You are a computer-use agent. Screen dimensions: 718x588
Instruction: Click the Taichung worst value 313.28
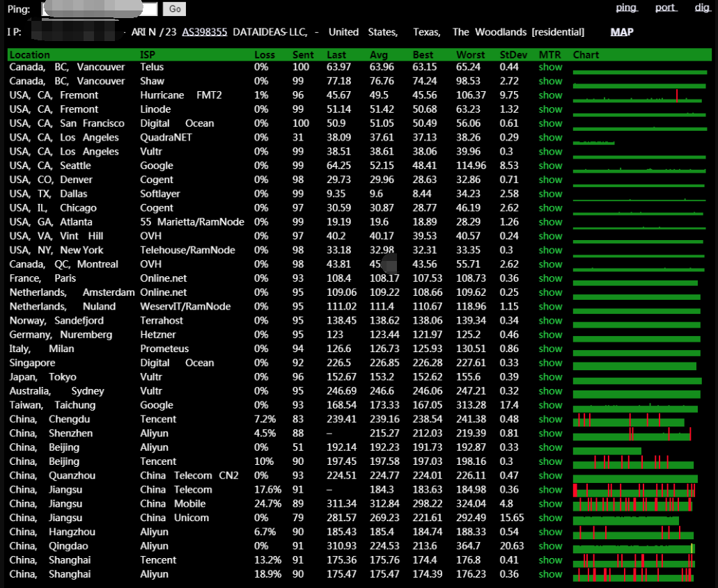pyautogui.click(x=471, y=406)
